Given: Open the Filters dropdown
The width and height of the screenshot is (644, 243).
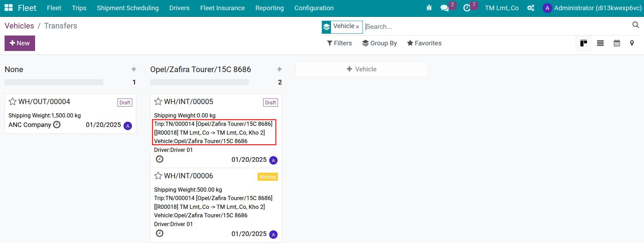Looking at the screenshot, I should click(x=339, y=43).
